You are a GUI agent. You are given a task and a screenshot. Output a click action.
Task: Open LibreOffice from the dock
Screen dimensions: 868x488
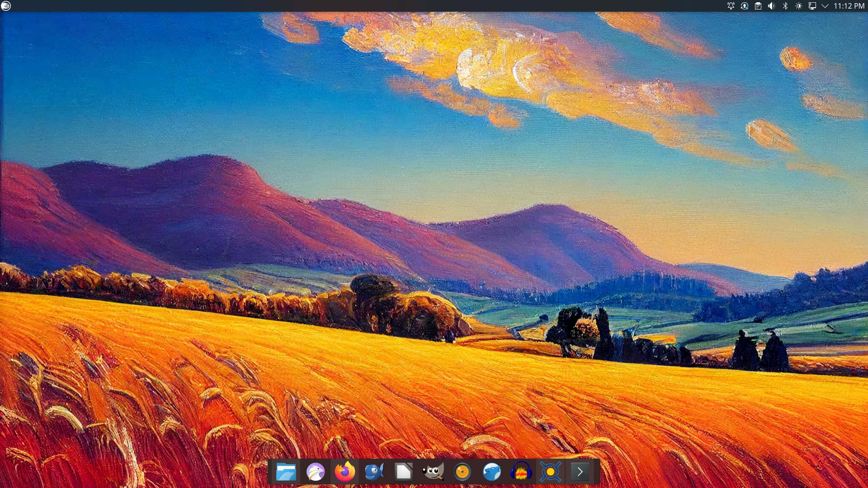(x=404, y=472)
